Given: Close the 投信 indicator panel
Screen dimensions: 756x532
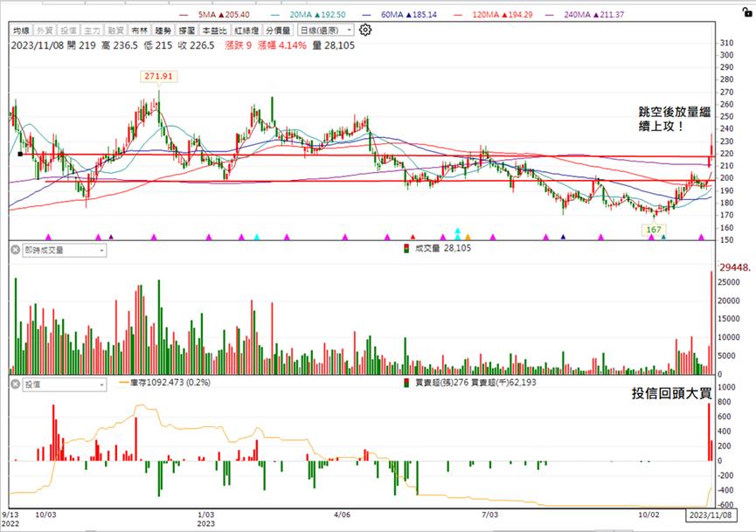Looking at the screenshot, I should tap(16, 384).
